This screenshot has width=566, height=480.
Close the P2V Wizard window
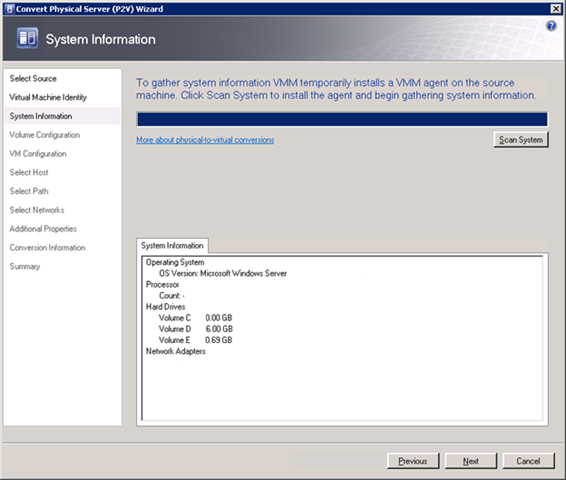(x=556, y=9)
